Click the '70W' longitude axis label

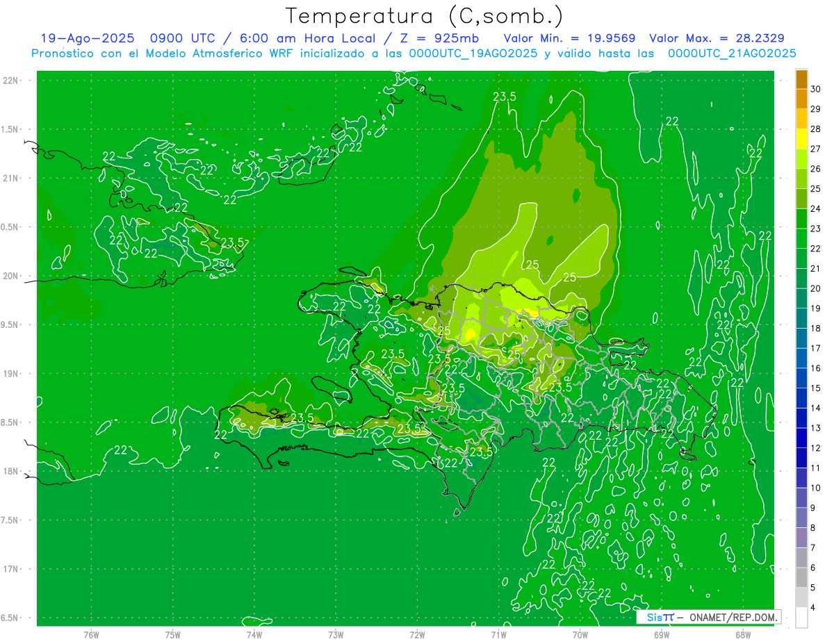coord(580,634)
